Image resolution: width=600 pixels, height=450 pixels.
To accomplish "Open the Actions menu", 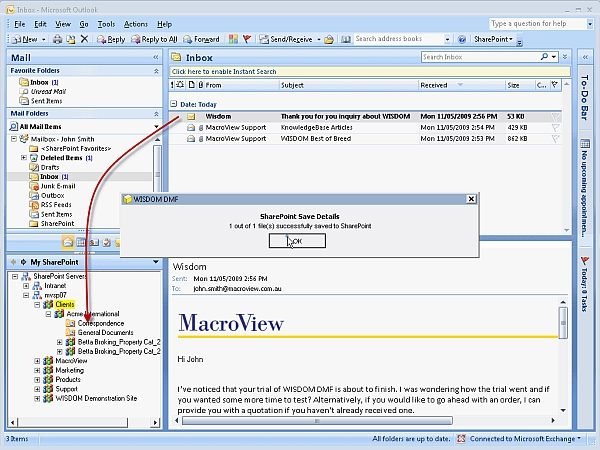I will click(135, 24).
